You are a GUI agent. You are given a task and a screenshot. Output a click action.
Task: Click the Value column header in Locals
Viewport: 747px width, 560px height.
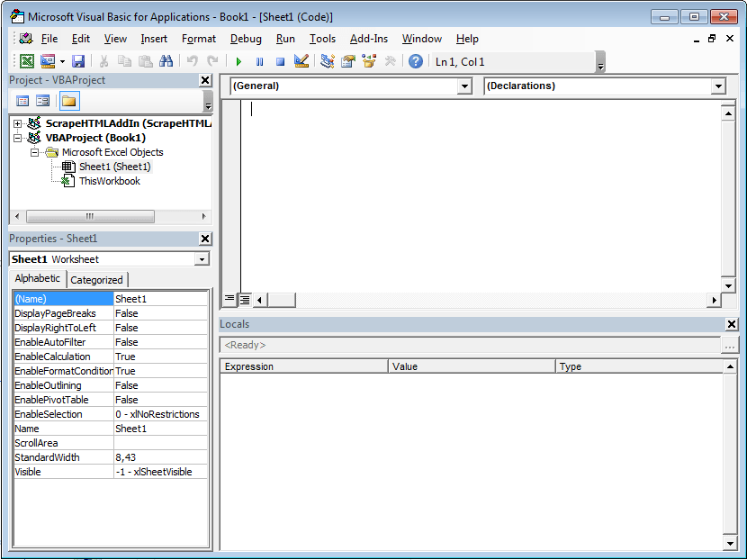pyautogui.click(x=472, y=366)
